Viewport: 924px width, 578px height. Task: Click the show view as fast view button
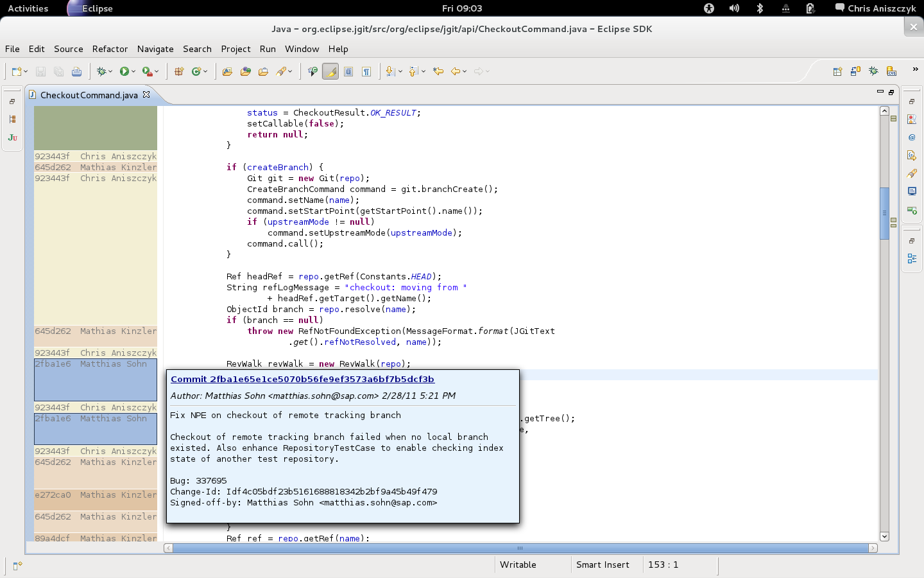pyautogui.click(x=17, y=565)
